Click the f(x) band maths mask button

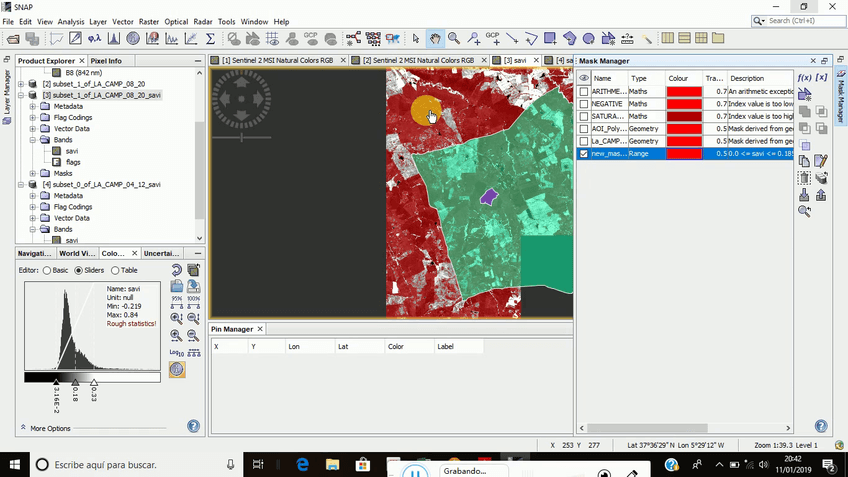click(803, 77)
